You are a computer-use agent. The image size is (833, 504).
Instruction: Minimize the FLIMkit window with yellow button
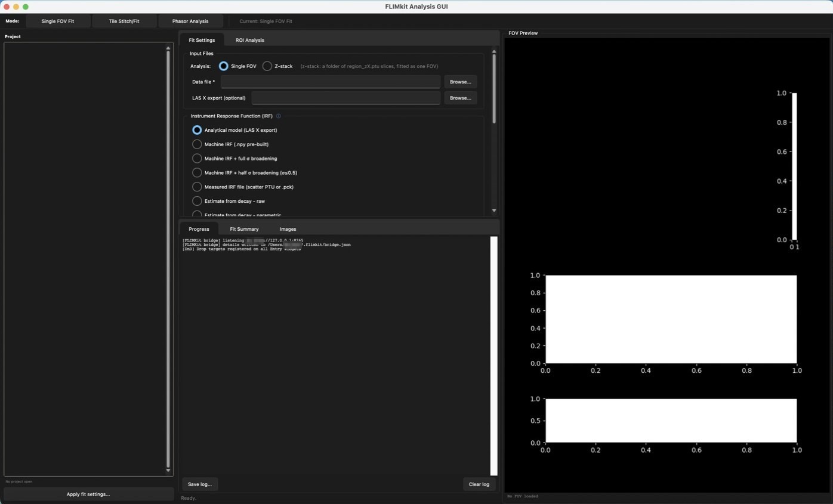click(16, 7)
